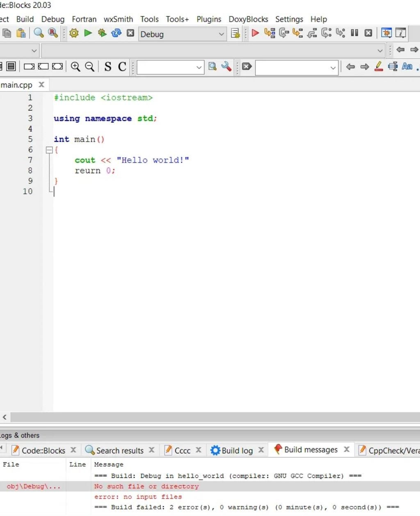The height and width of the screenshot is (516, 420).
Task: Click the next match right arrow
Action: 365,67
